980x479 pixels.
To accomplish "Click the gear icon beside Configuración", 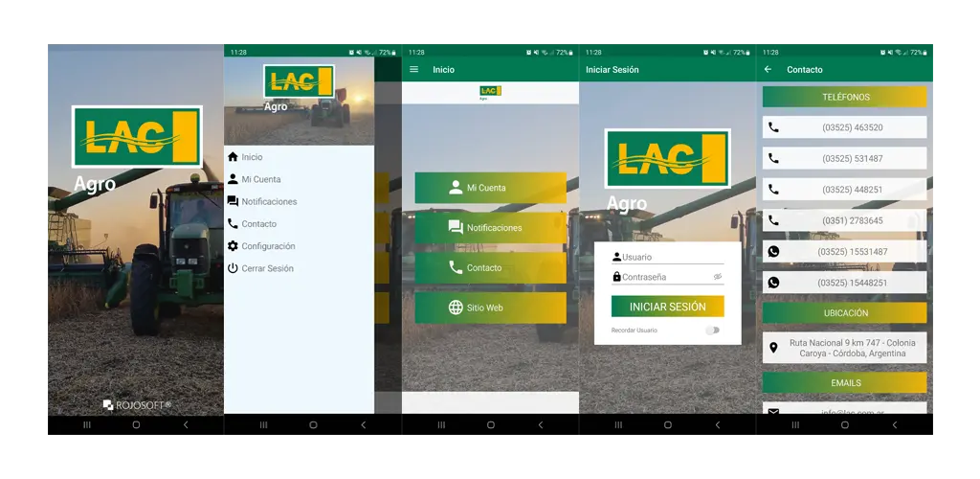I will tap(233, 246).
